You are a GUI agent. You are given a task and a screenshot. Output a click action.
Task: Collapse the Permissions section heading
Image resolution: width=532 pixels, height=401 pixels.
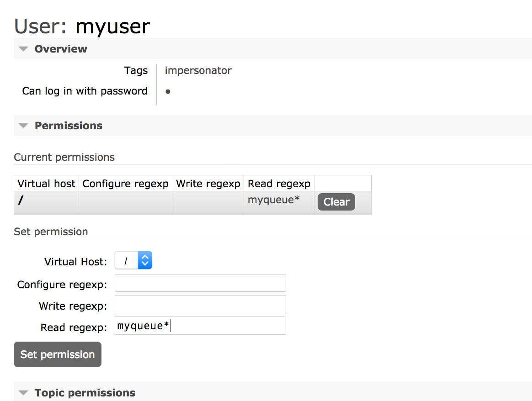pyautogui.click(x=69, y=126)
